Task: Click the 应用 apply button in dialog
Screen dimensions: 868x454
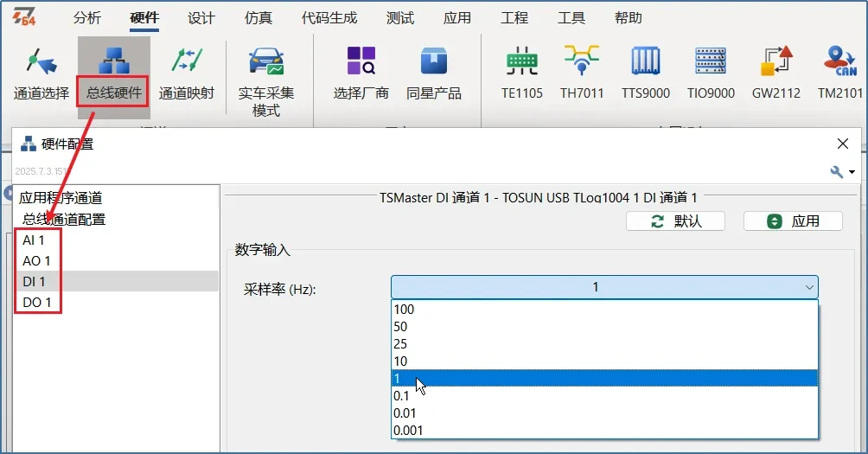Action: [x=793, y=221]
